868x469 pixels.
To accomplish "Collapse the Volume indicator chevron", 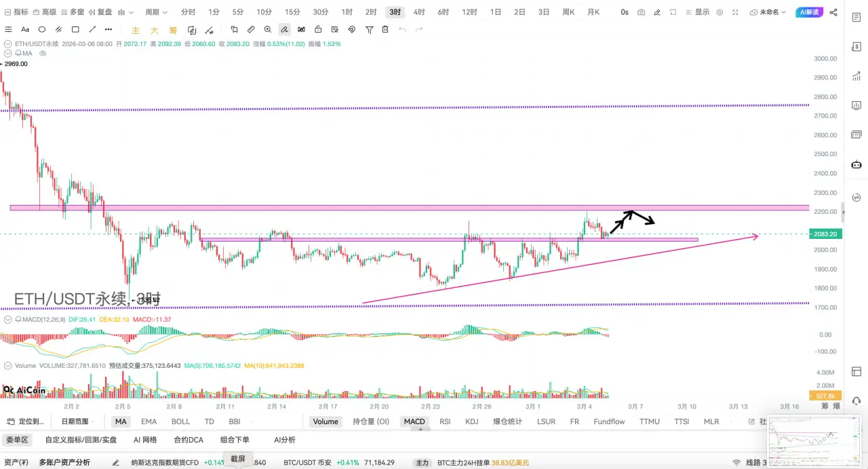I will [8, 365].
